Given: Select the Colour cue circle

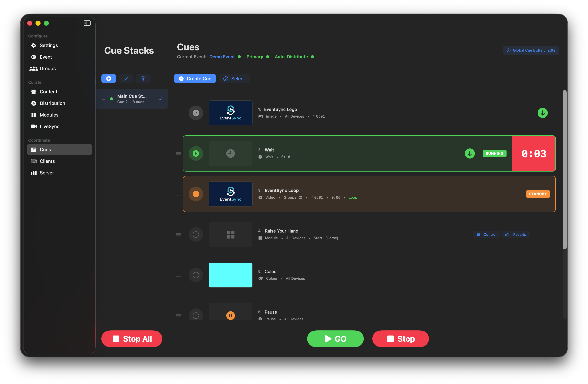Looking at the screenshot, I should [196, 275].
